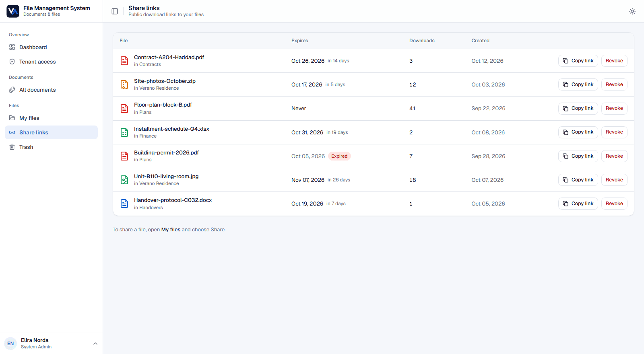Copy link for Contract-A204-Haddad.pdf
The image size is (644, 354).
pyautogui.click(x=578, y=61)
